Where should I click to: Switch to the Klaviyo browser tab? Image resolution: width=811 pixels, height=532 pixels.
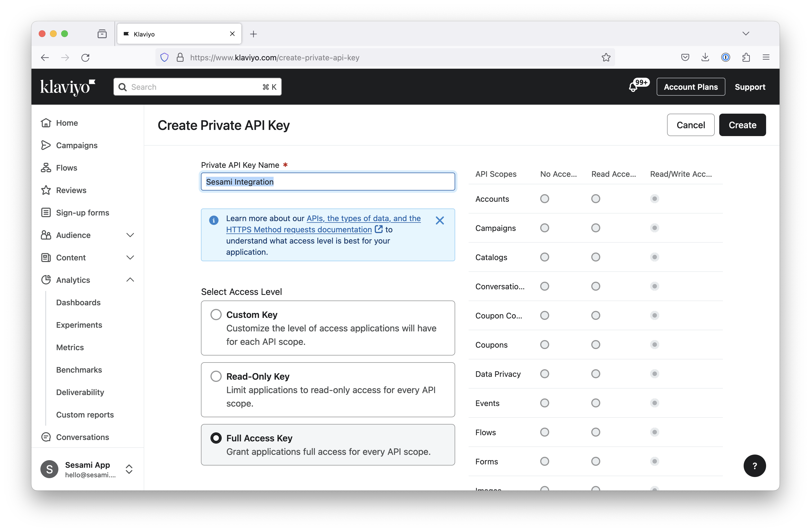point(179,34)
